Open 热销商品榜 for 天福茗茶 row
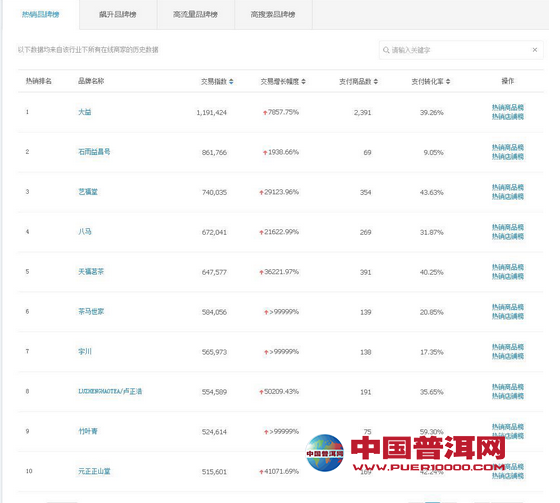This screenshot has height=503, width=560. tap(508, 268)
